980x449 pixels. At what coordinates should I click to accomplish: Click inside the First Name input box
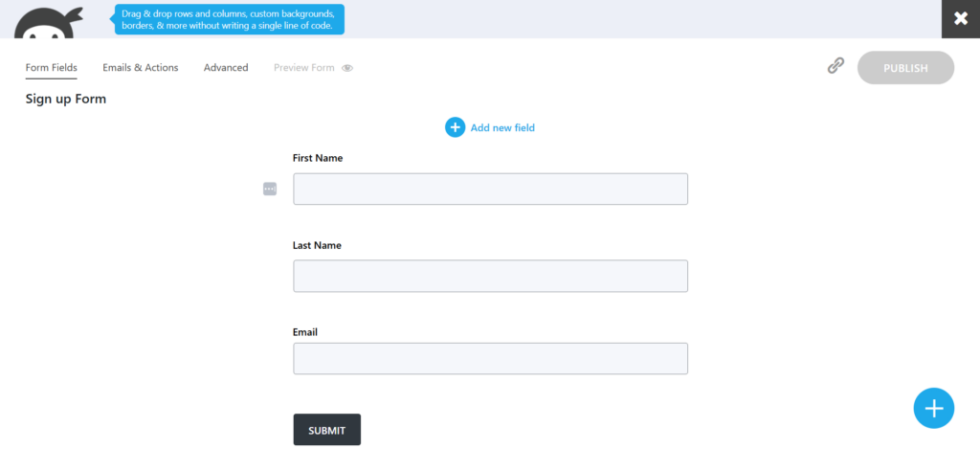pos(490,189)
